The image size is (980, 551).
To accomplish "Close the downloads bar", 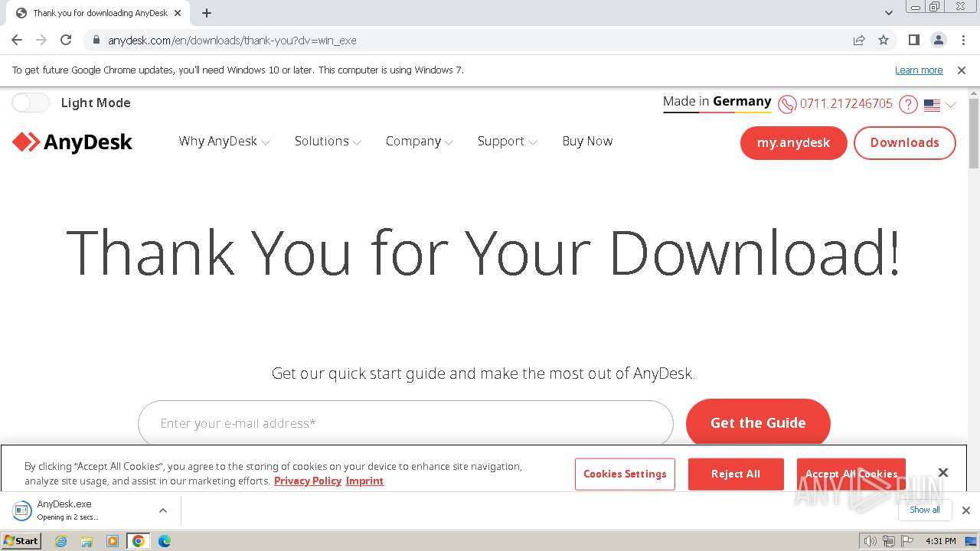I will (x=966, y=510).
